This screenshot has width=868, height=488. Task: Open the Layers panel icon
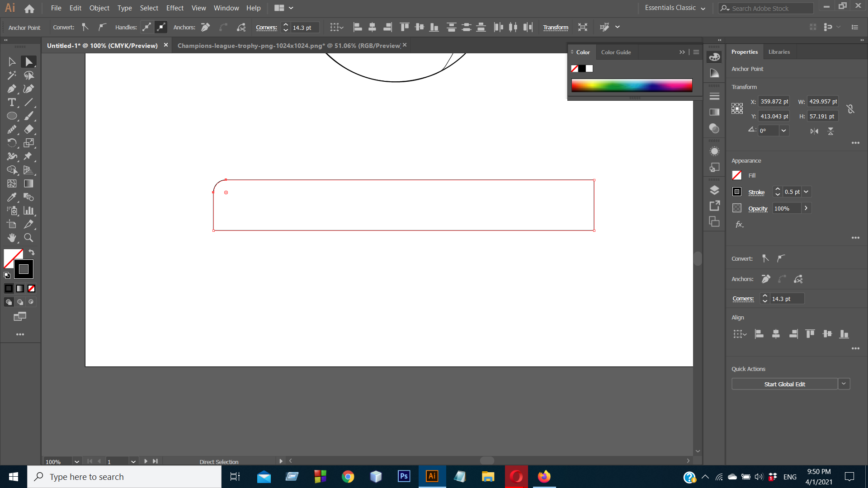click(x=714, y=190)
